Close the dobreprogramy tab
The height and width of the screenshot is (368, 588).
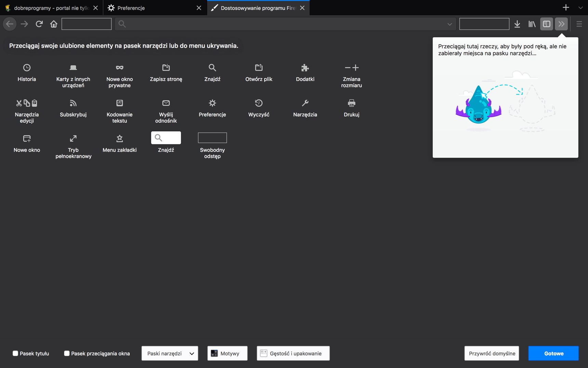tap(96, 8)
